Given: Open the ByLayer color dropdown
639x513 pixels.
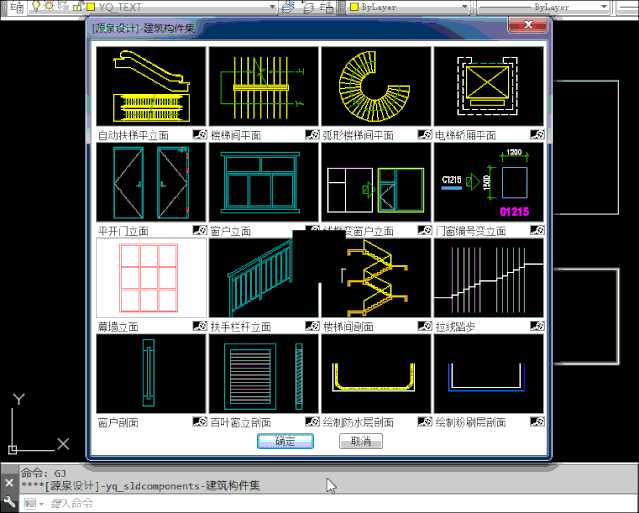Looking at the screenshot, I should pyautogui.click(x=464, y=7).
